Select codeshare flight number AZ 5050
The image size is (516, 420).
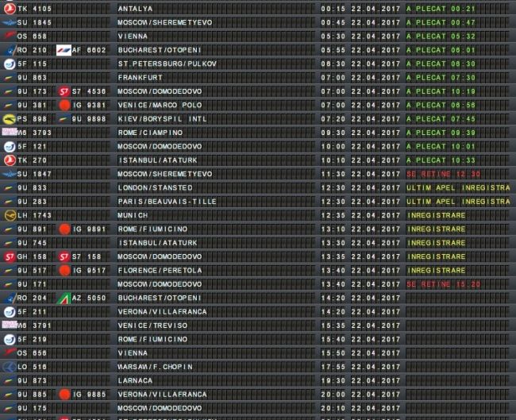(89, 299)
